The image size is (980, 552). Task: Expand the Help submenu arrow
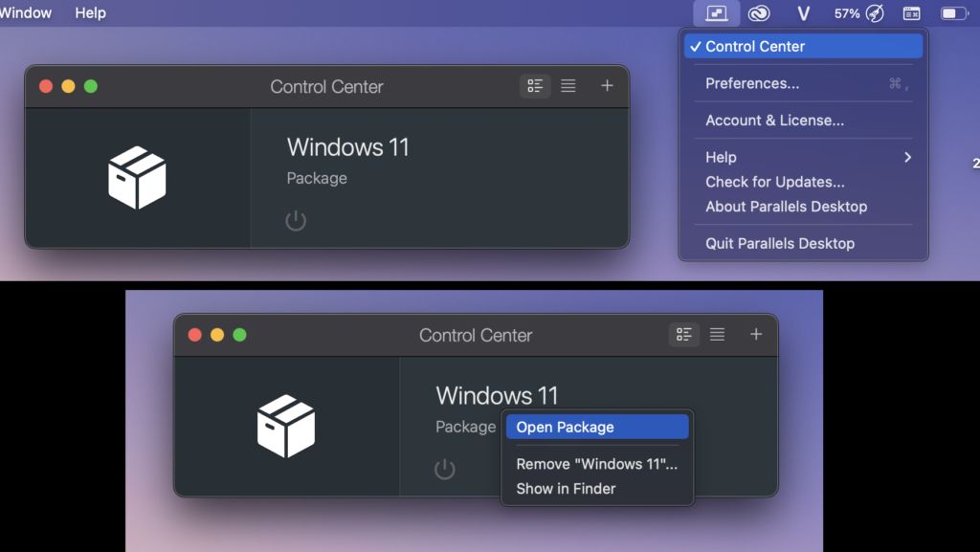907,157
